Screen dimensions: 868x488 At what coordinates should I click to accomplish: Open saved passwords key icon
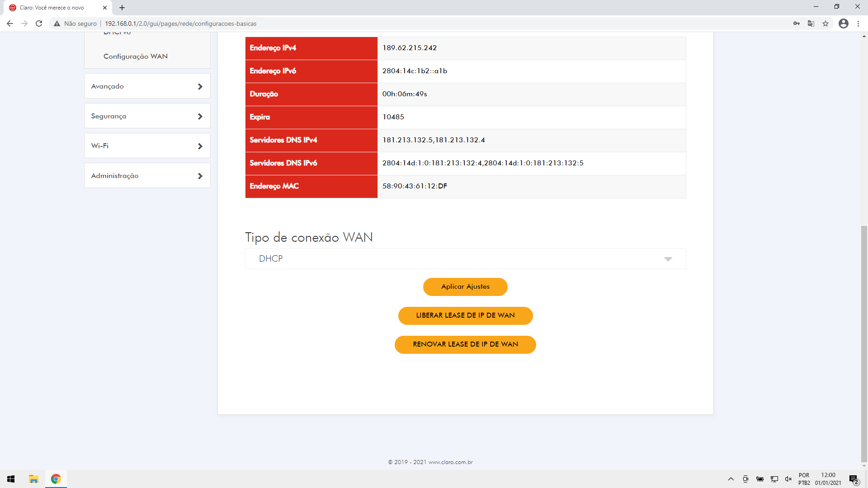(797, 23)
